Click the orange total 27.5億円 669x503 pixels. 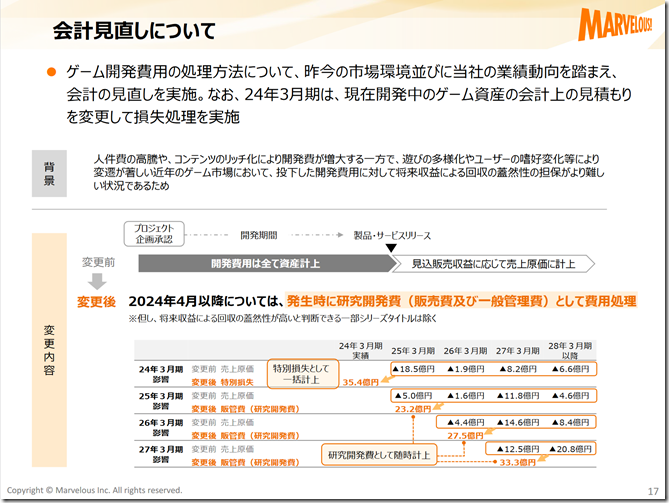point(465,436)
